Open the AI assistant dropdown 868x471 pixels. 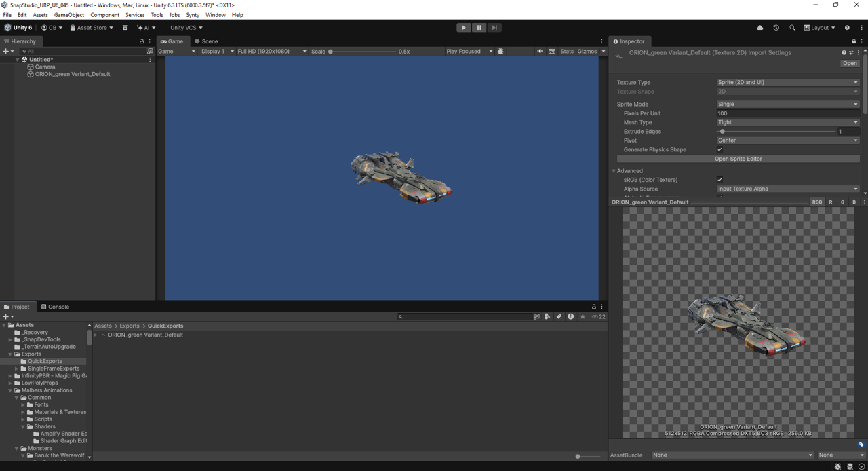click(x=146, y=28)
